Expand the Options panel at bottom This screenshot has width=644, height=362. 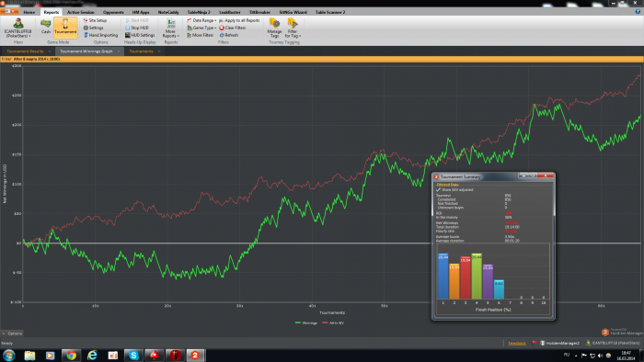(12, 334)
